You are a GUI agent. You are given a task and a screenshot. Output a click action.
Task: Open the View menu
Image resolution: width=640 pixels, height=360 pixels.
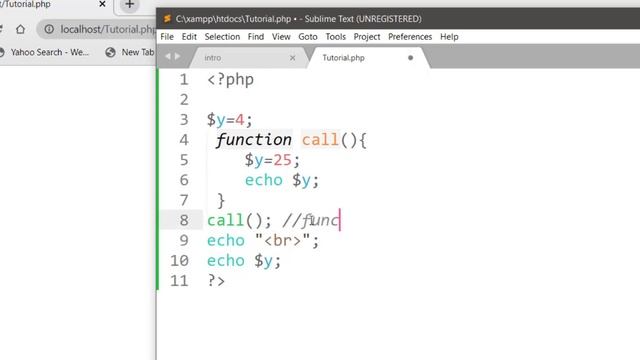(281, 37)
